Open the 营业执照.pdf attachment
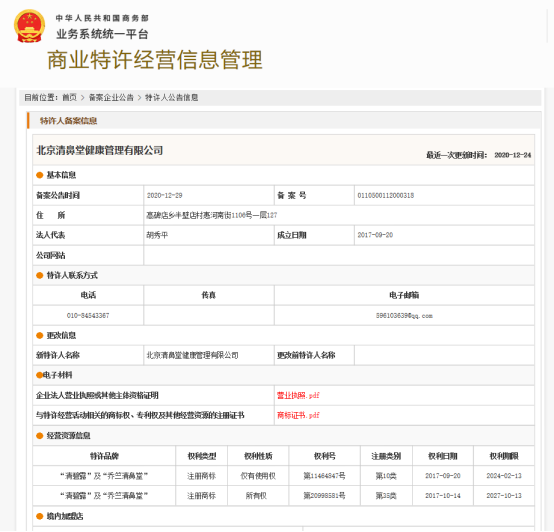This screenshot has width=554, height=532. pos(298,395)
